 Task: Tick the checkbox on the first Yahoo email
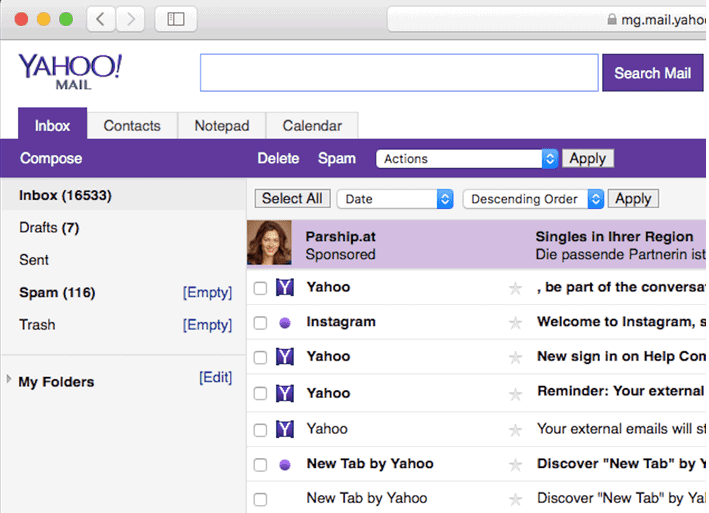click(x=260, y=289)
